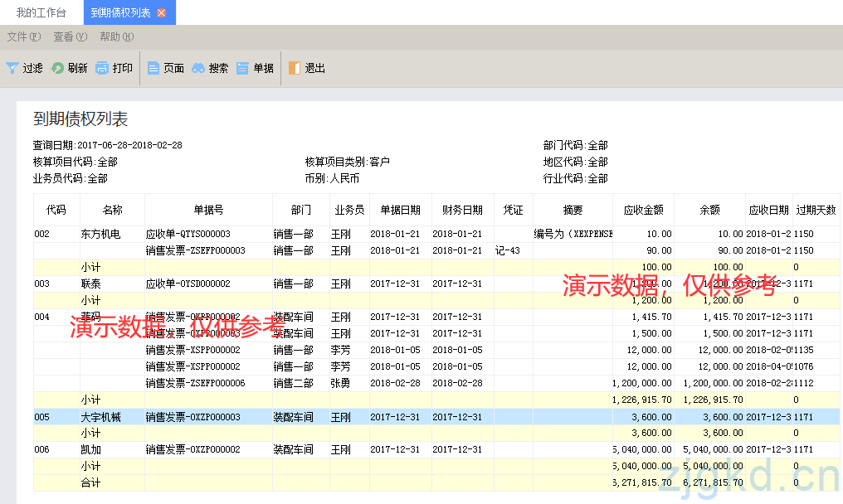Click the 过期天数 column header
Image resolution: width=843 pixels, height=504 pixels.
816,210
